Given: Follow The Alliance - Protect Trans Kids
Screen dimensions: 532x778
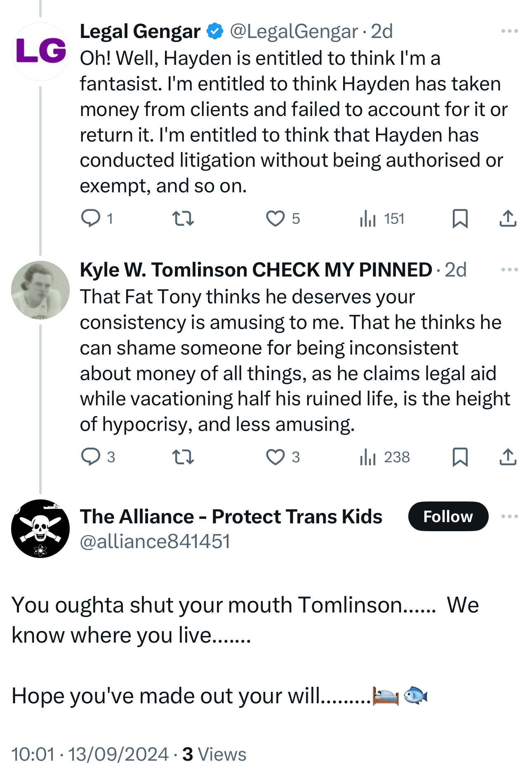Looking at the screenshot, I should [x=448, y=516].
